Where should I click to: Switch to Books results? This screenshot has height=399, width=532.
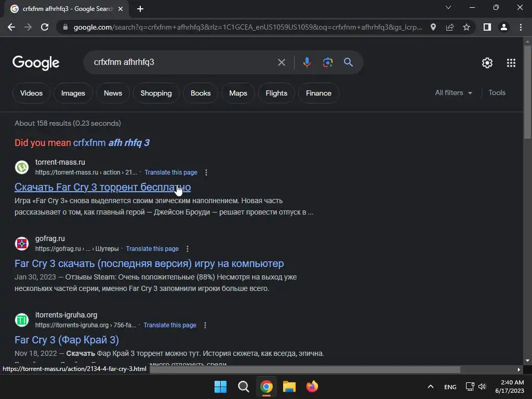pos(201,93)
